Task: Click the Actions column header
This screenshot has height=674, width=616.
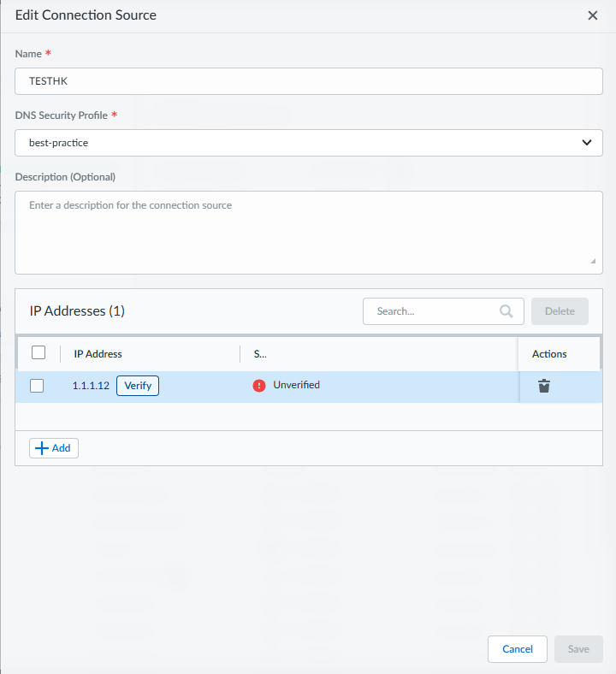Action: (549, 354)
